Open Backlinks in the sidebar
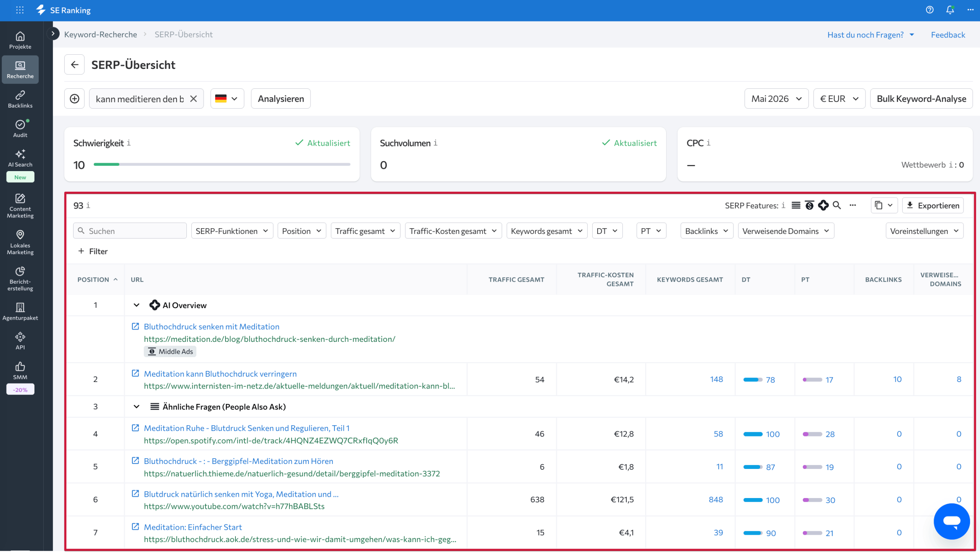980x552 pixels. pos(20,99)
